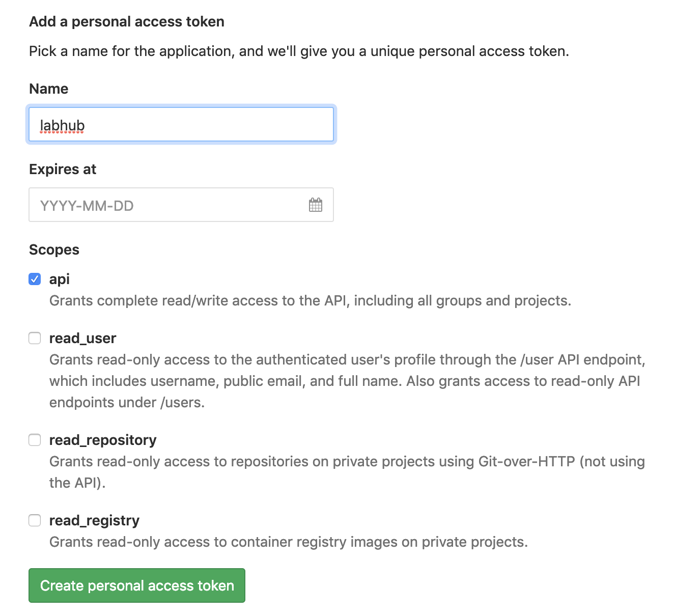Tick the read_repository scope checkbox

35,440
